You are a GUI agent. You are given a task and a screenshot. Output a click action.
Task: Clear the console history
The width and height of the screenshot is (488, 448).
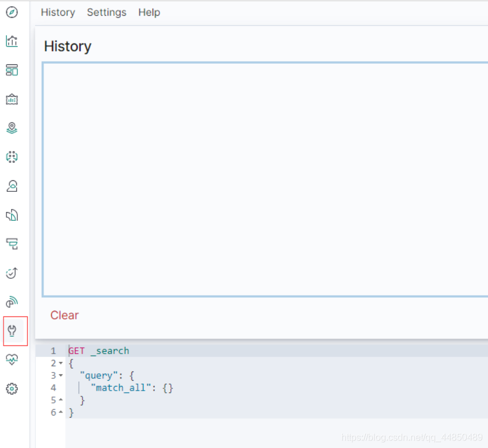64,315
